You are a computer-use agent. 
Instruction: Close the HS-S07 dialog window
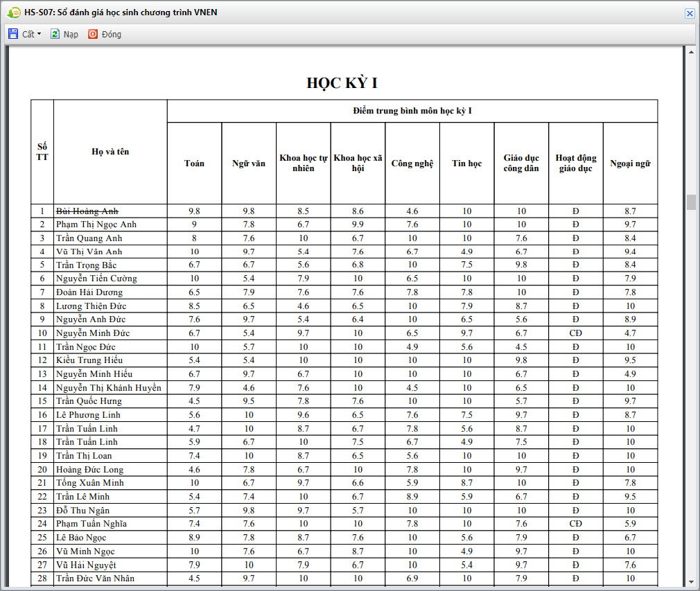tap(690, 13)
